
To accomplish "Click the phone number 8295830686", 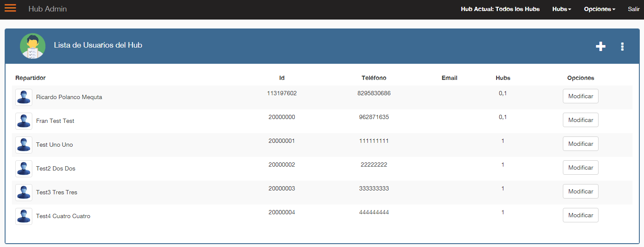I will click(x=374, y=93).
